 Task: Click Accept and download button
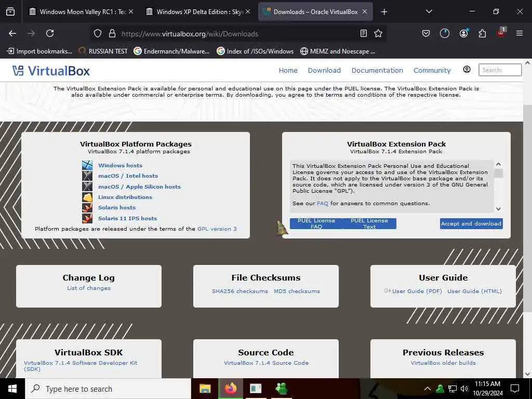click(x=471, y=223)
